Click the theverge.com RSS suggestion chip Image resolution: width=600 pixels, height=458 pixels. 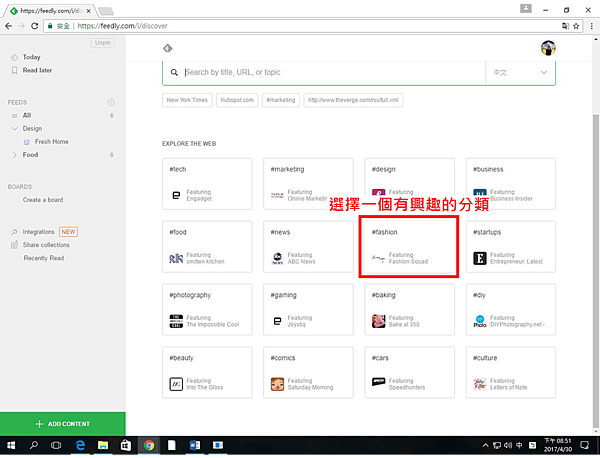point(353,100)
